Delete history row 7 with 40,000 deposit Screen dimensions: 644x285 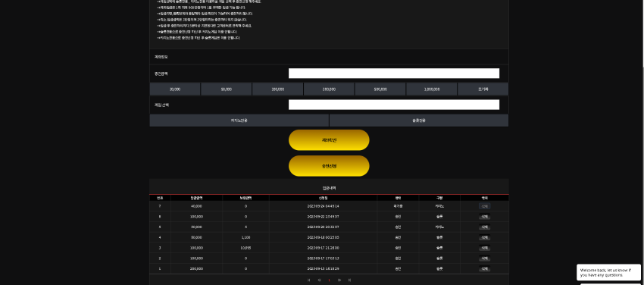(x=485, y=206)
